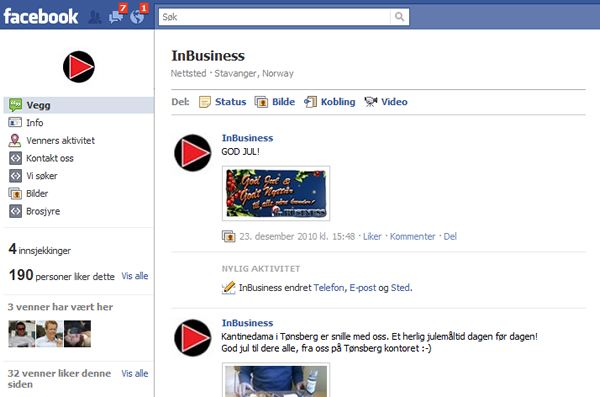Open messages icon showing 7 unread

point(116,15)
